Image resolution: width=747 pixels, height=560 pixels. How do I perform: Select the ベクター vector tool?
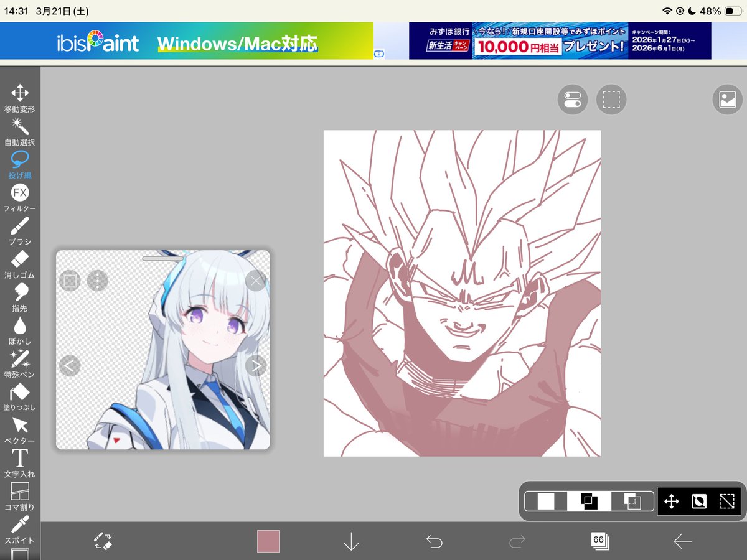[x=20, y=429]
